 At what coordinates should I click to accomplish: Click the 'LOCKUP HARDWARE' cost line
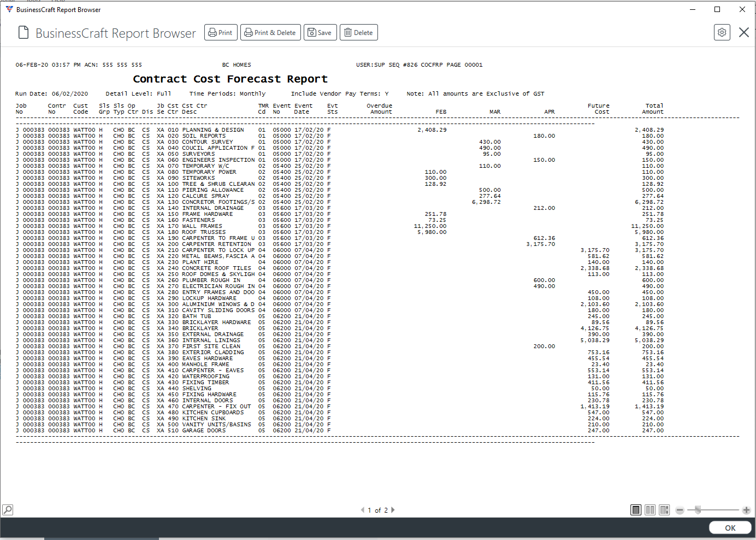[x=340, y=298]
